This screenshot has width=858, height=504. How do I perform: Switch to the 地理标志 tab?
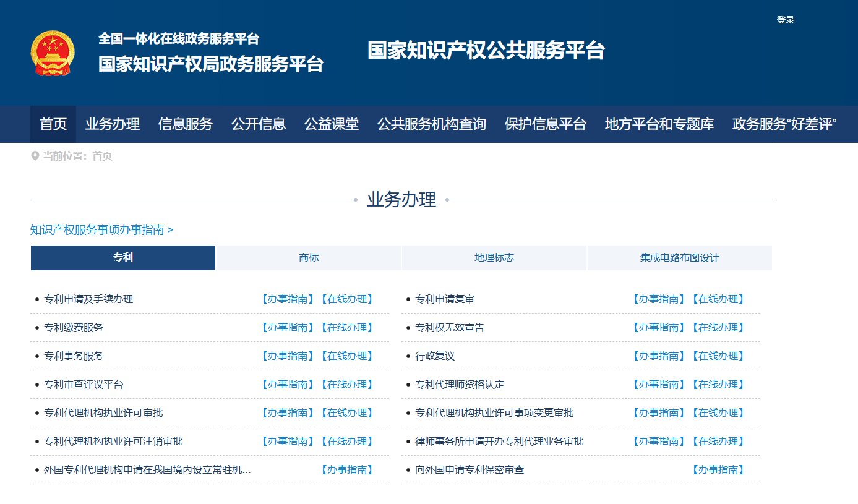[494, 257]
